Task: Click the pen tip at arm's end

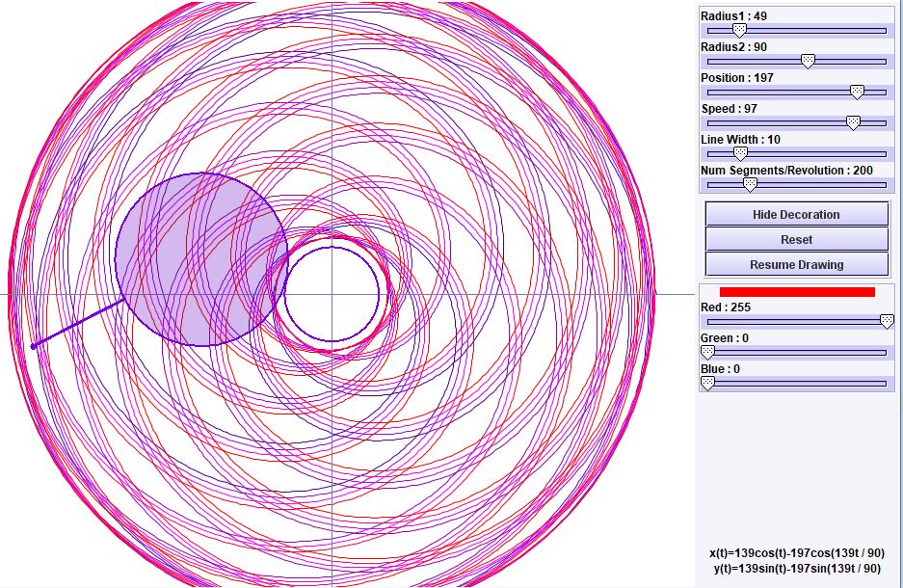Action: [x=34, y=346]
